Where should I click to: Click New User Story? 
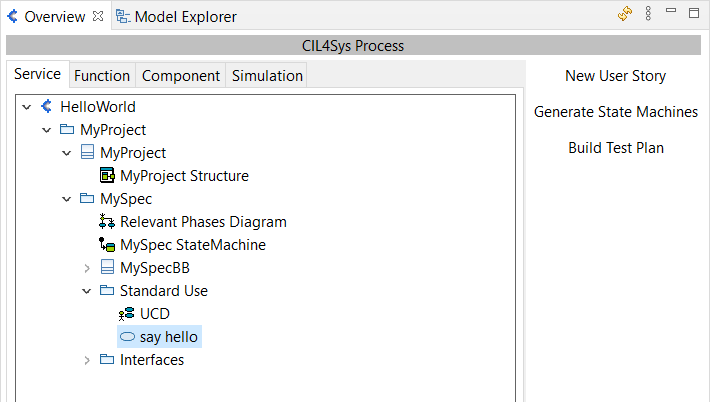point(615,76)
